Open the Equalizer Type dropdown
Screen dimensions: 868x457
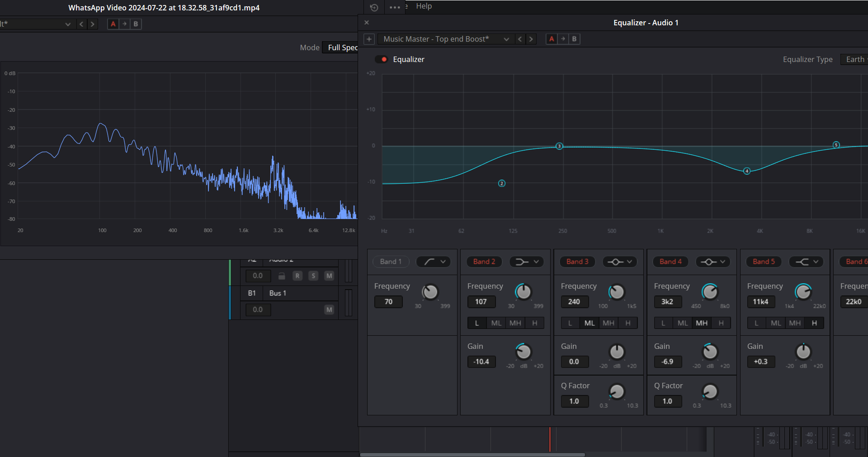click(x=854, y=59)
